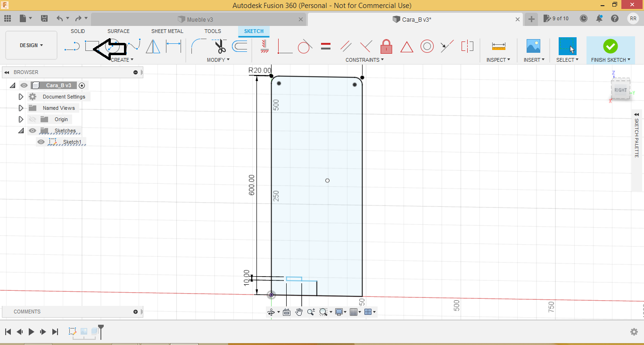Activate the Pan hand tool

pyautogui.click(x=299, y=312)
